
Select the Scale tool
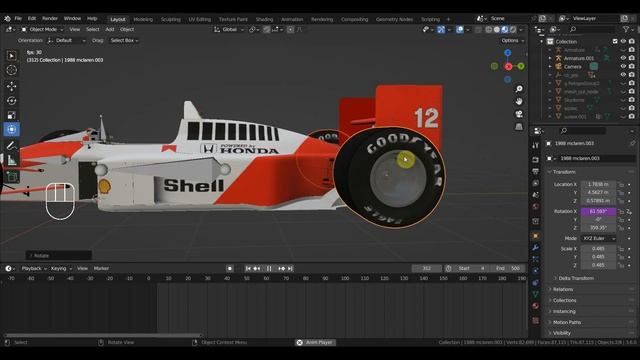pyautogui.click(x=11, y=115)
